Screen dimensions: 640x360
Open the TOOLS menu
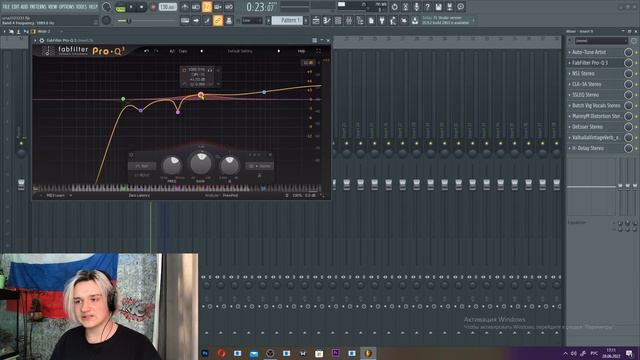coord(81,7)
